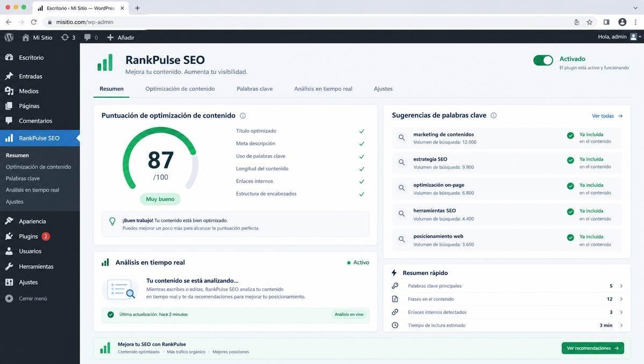Click checkmark next to Meta descripción

click(x=362, y=144)
